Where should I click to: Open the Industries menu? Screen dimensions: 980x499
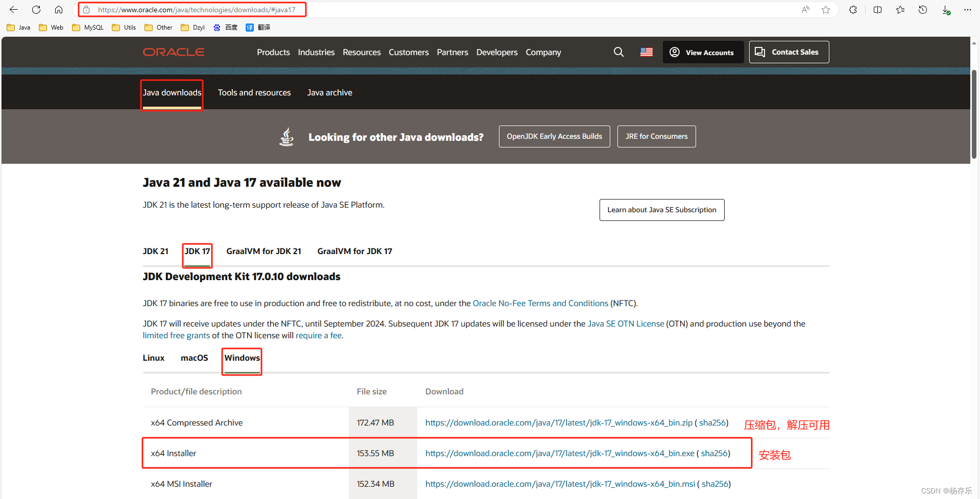click(316, 52)
